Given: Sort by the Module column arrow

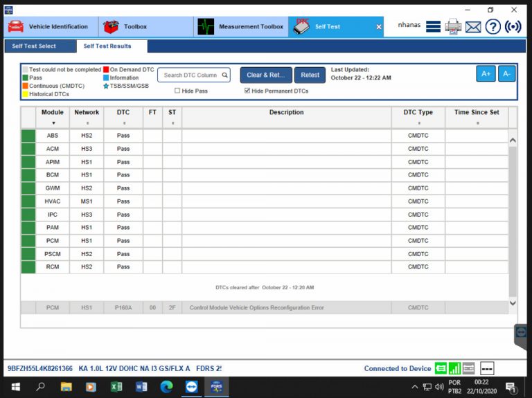Looking at the screenshot, I should [53, 123].
